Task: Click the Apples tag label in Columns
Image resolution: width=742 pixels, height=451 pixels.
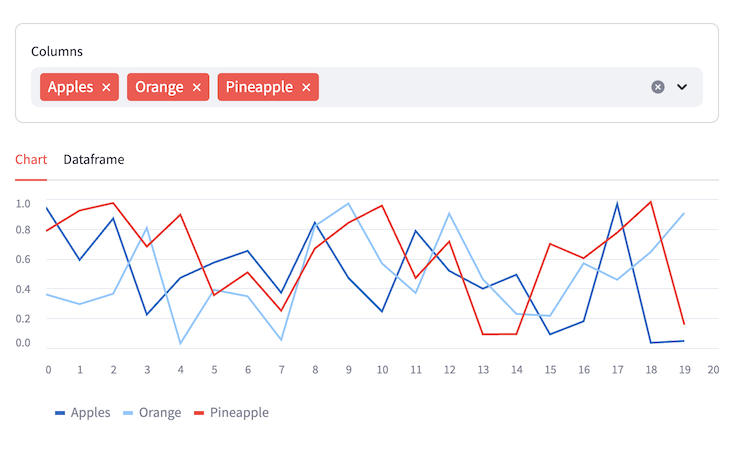Action: (70, 87)
